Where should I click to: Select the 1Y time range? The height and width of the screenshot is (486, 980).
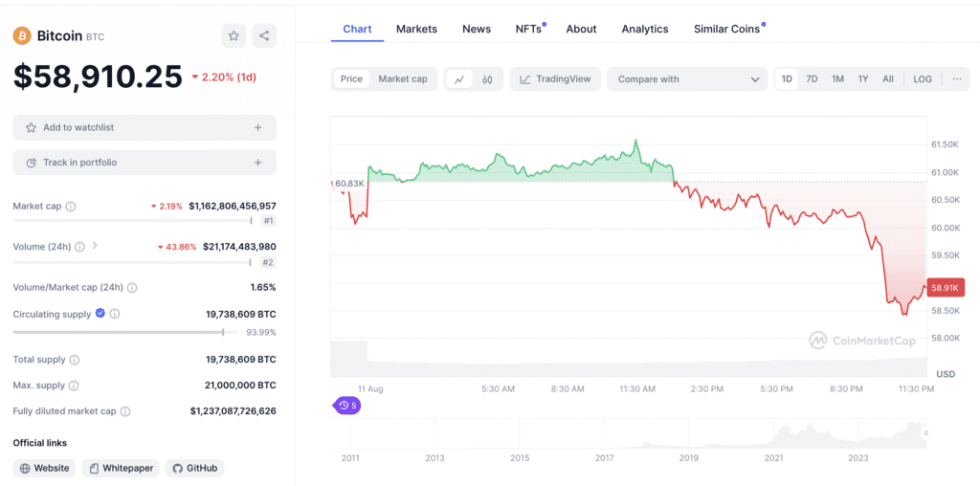[x=863, y=78]
